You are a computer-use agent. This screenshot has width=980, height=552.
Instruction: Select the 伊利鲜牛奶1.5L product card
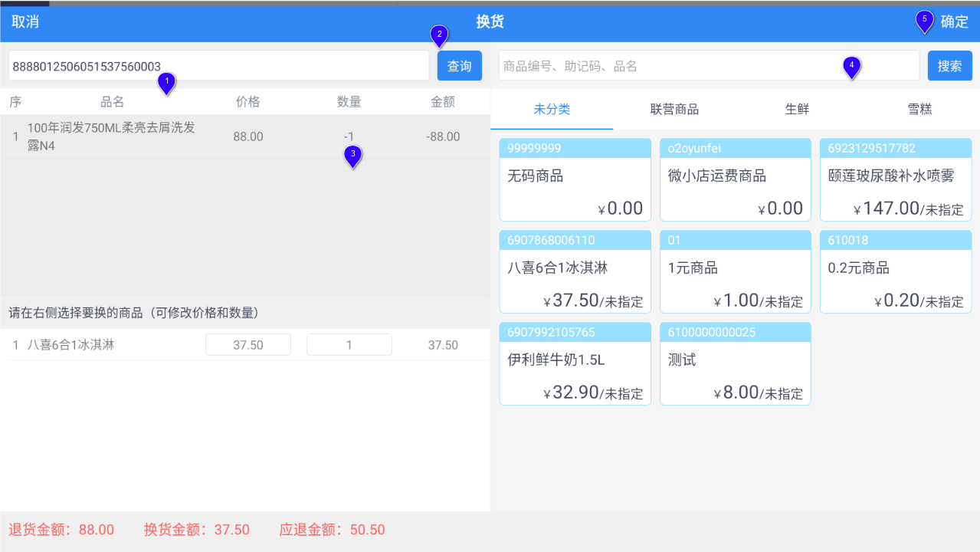(x=575, y=364)
